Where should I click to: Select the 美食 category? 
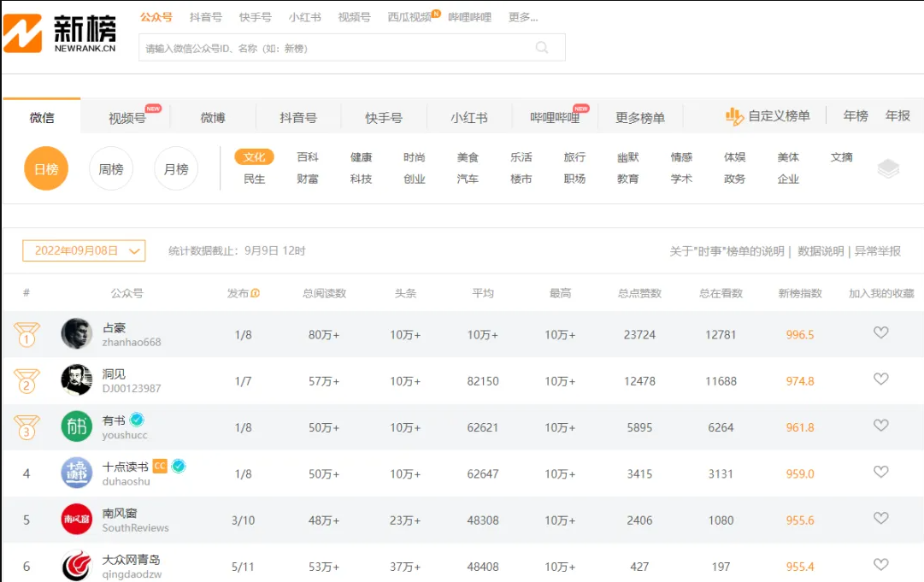(x=468, y=156)
